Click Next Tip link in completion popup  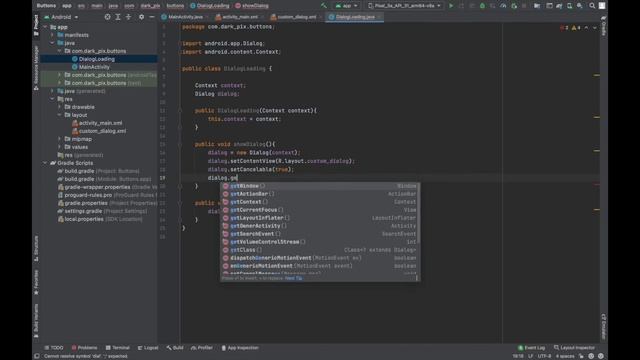pos(293,278)
